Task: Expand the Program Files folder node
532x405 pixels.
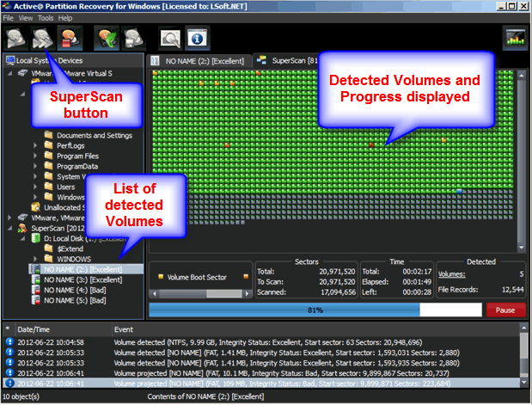Action: point(36,156)
